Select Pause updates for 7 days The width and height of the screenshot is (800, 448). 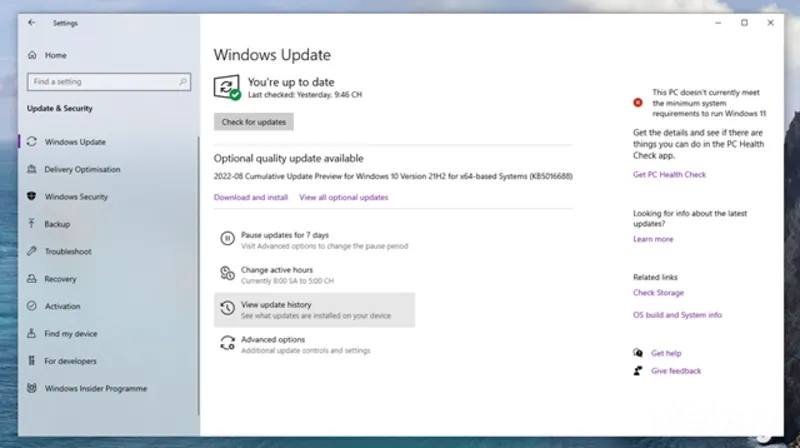[x=314, y=240]
